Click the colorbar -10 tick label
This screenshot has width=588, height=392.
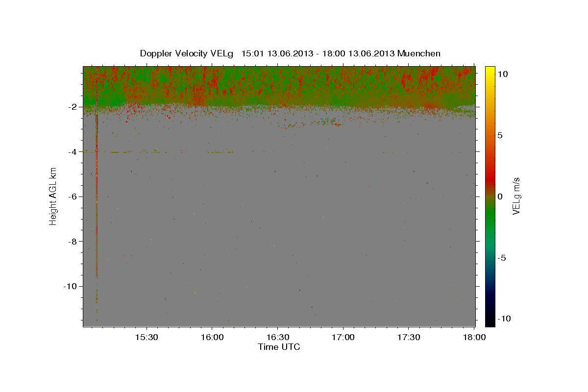pyautogui.click(x=504, y=319)
